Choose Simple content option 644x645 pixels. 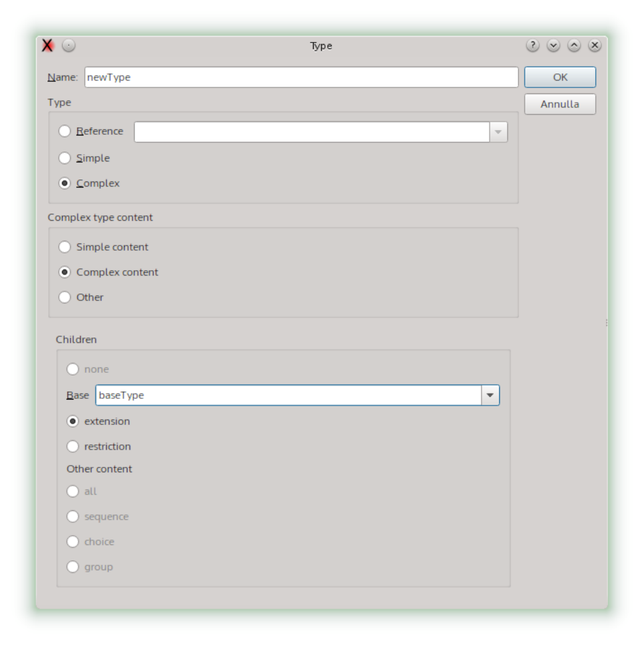[65, 247]
